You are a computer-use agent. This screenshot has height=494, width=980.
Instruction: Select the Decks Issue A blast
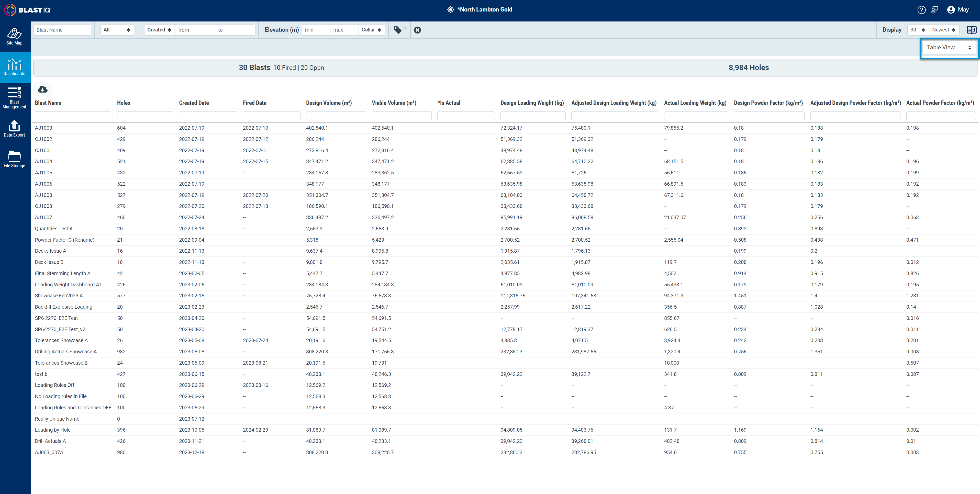click(x=50, y=251)
